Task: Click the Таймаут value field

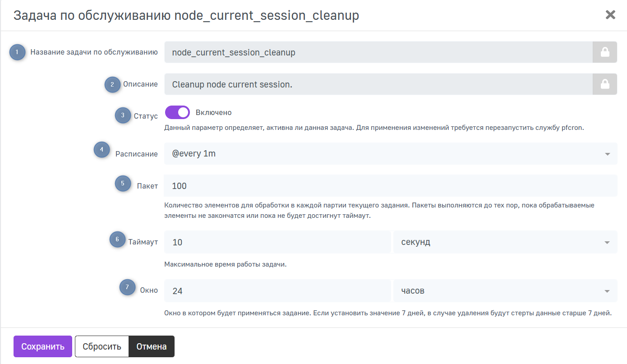Action: pos(277,242)
